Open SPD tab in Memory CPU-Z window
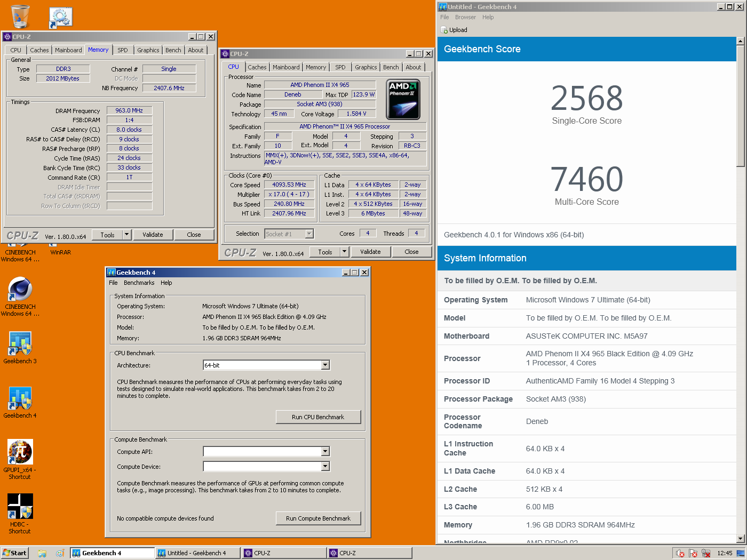 (123, 50)
